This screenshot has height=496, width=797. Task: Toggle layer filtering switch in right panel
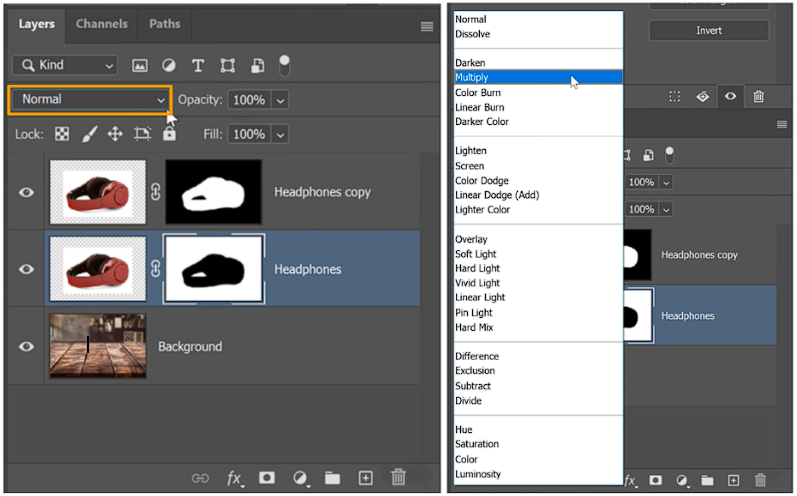click(669, 156)
